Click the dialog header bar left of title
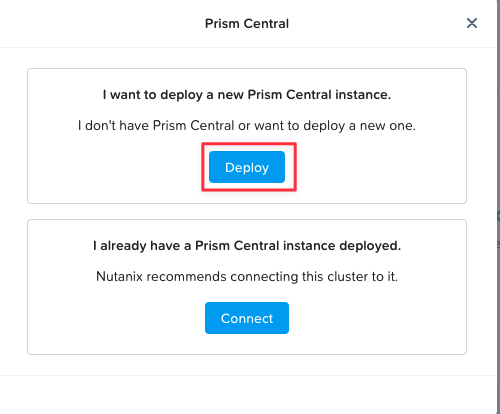500x414 pixels. (x=100, y=24)
